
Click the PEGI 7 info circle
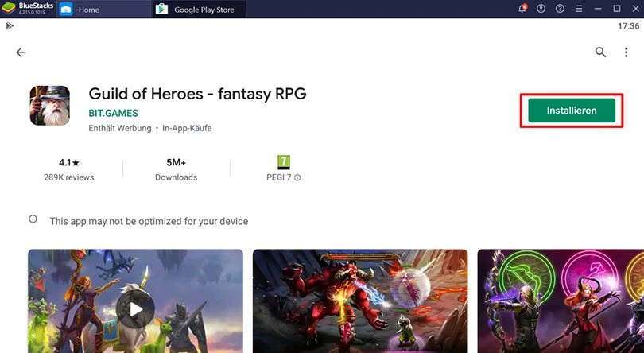[x=297, y=177]
